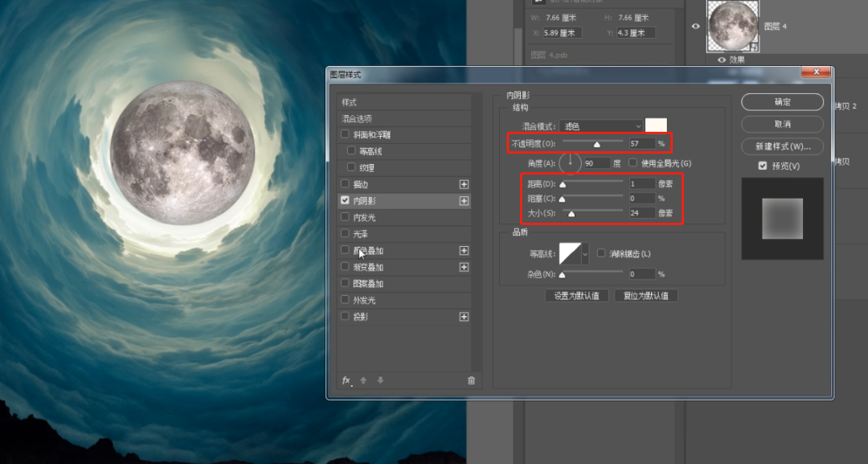Image resolution: width=868 pixels, height=464 pixels.
Task: Click the plus icon next to 投影
Action: 465,315
